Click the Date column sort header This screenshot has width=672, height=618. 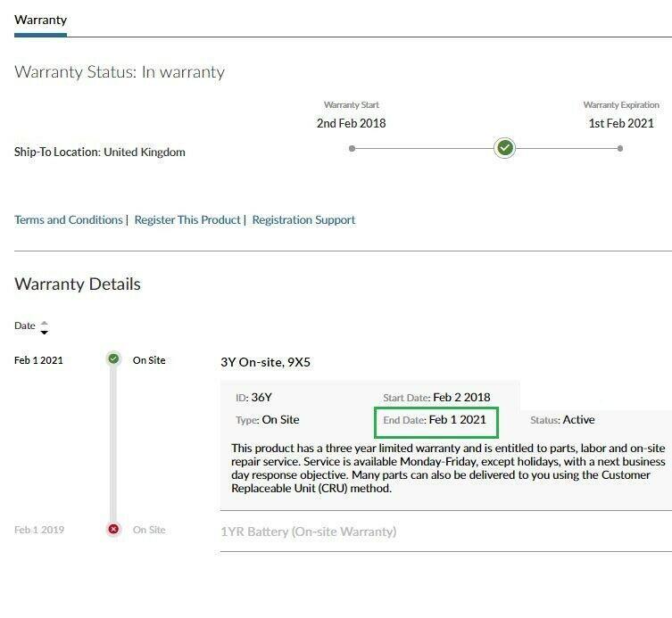pos(25,326)
